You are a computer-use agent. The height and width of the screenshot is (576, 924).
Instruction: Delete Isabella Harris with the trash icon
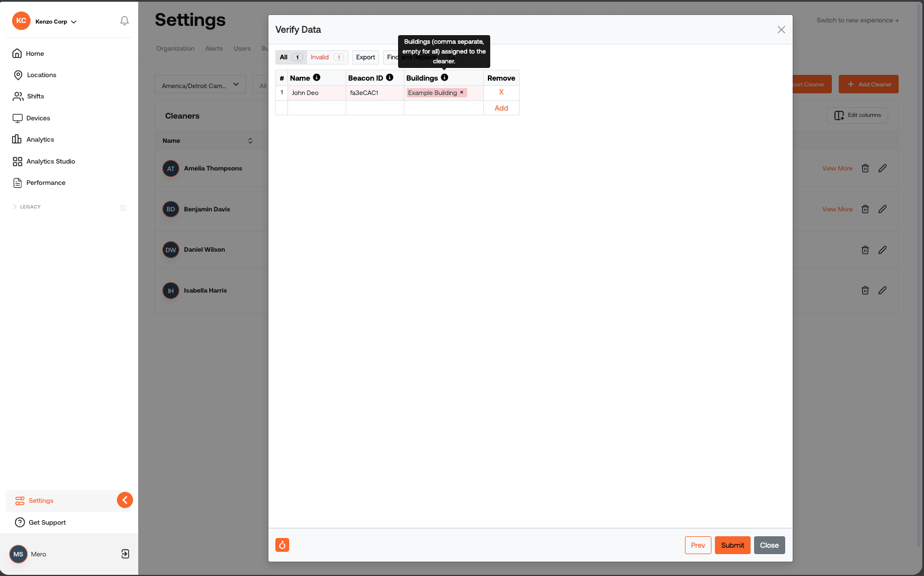pos(865,290)
